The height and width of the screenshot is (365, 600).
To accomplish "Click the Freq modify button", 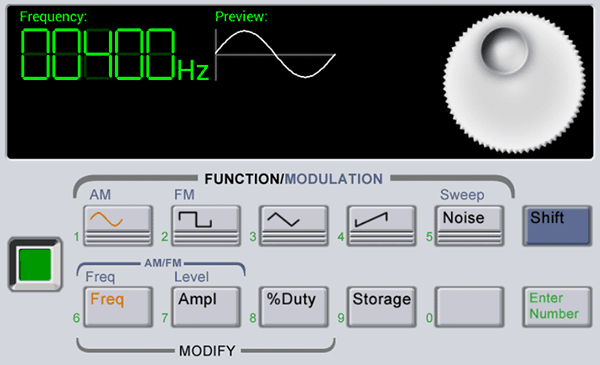I will [118, 307].
